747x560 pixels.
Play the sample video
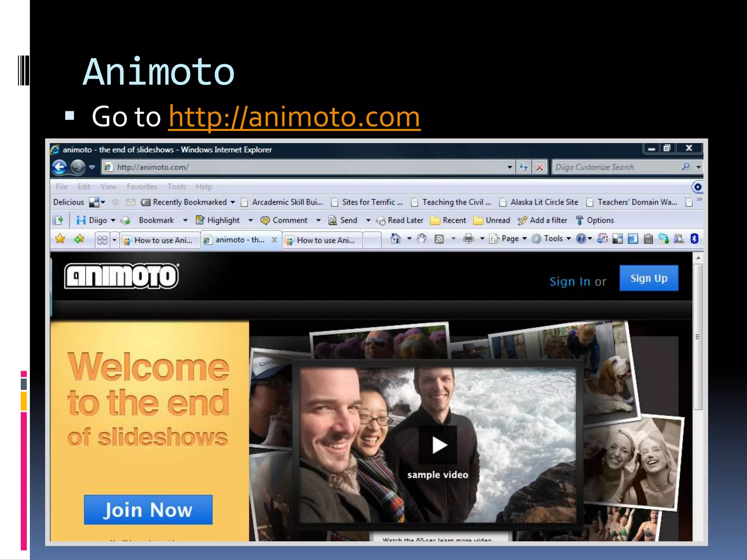coord(438,445)
